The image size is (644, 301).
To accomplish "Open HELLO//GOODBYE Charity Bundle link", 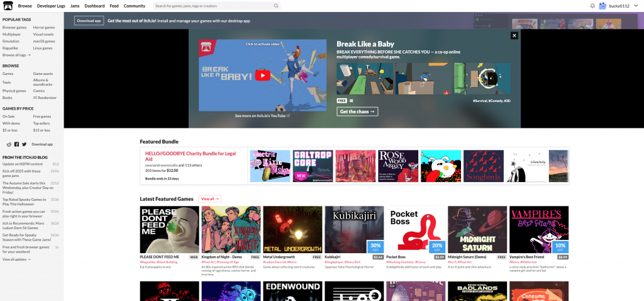I will tap(190, 156).
